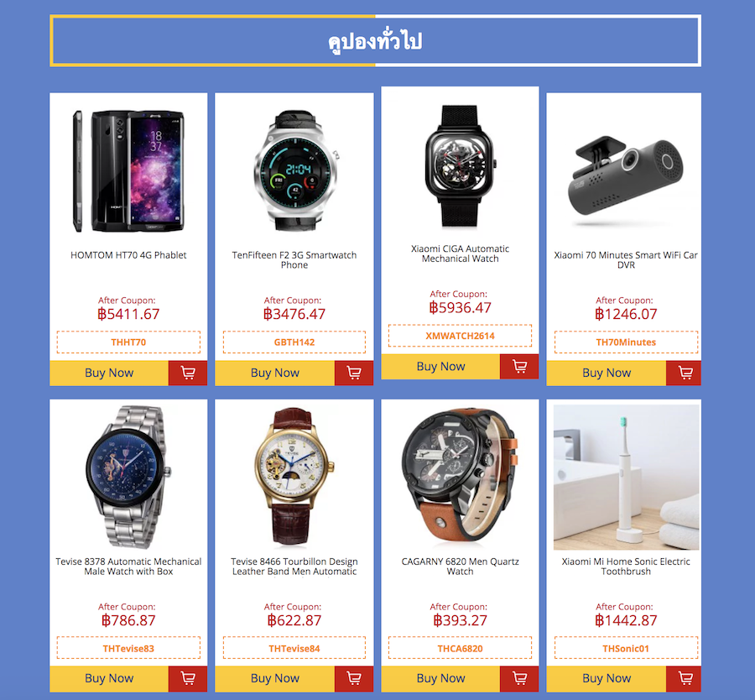Add HOMTOM HT70 phablet to cart
This screenshot has width=755, height=700.
tap(188, 373)
